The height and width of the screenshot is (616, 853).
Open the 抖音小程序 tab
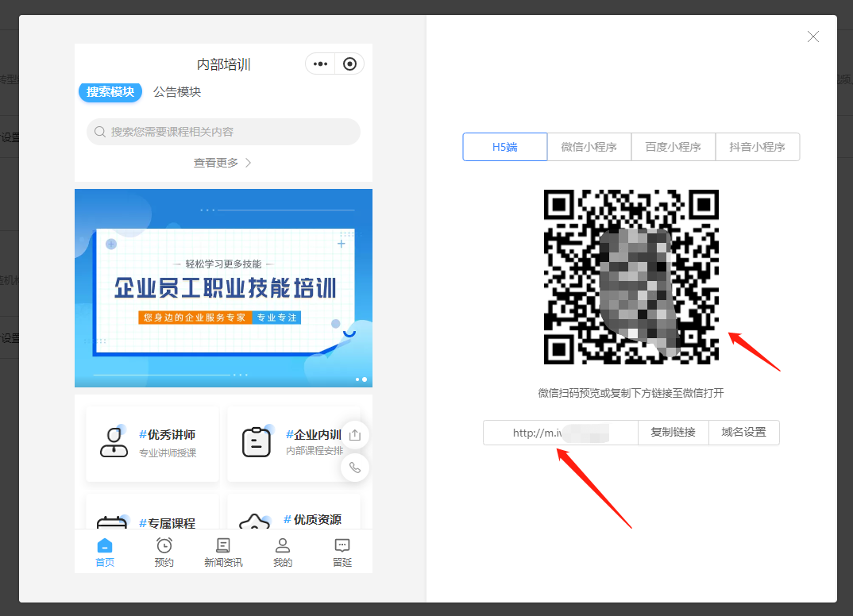(x=758, y=147)
